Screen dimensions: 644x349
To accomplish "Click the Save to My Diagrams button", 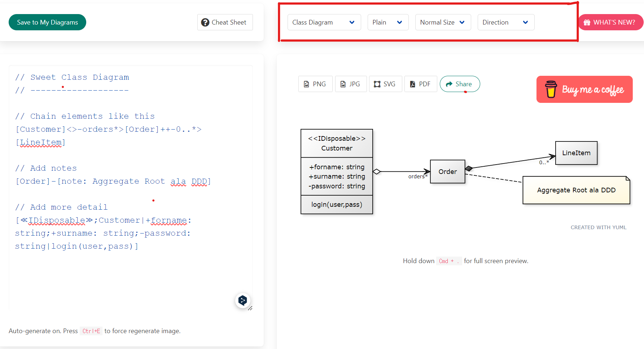I will click(x=47, y=22).
